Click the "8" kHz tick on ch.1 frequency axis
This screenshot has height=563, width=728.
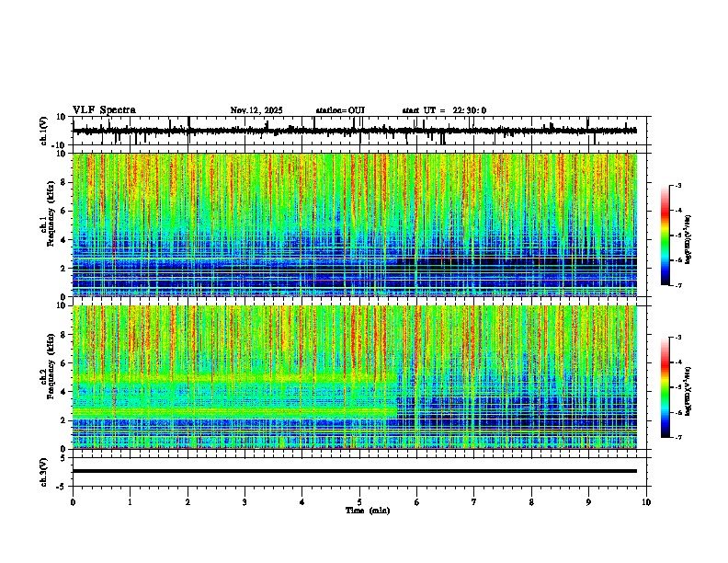tap(63, 182)
